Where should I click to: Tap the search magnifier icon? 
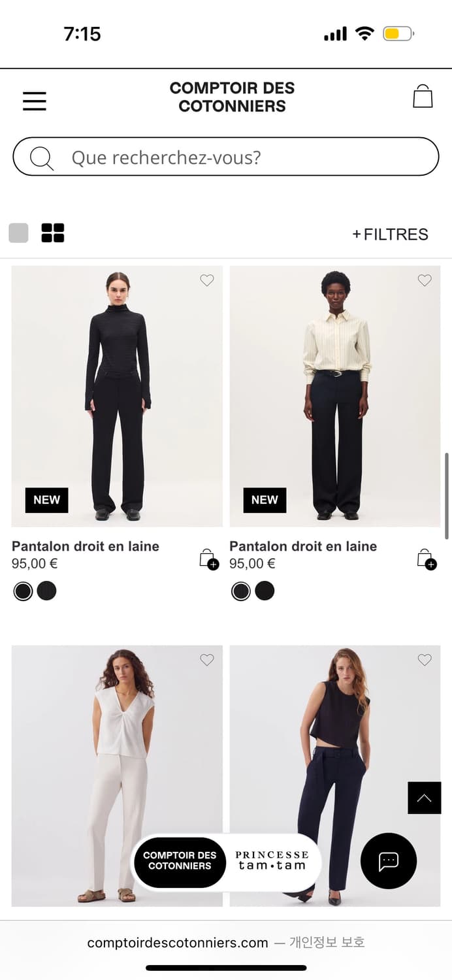[x=42, y=158]
